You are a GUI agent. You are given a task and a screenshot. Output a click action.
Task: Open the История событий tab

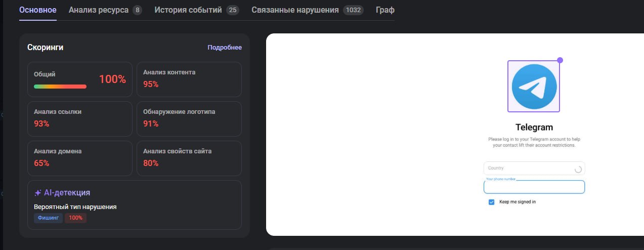197,10
